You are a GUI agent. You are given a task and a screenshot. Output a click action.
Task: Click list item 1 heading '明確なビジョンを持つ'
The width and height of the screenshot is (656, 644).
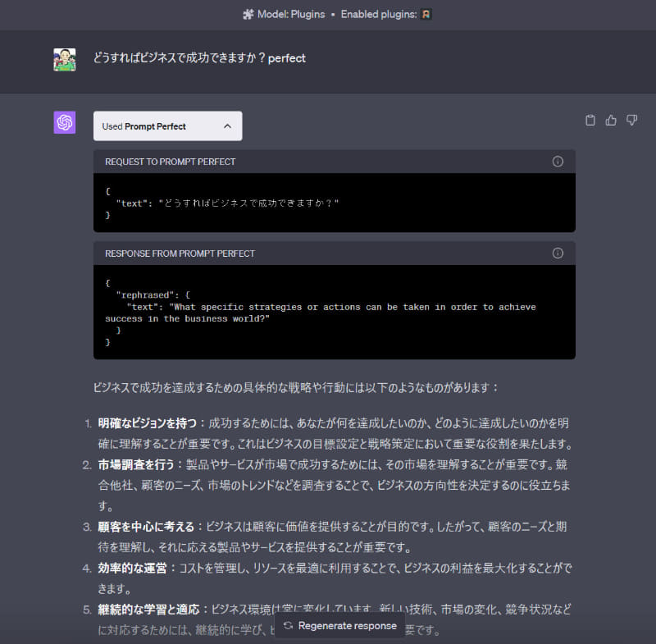148,423
